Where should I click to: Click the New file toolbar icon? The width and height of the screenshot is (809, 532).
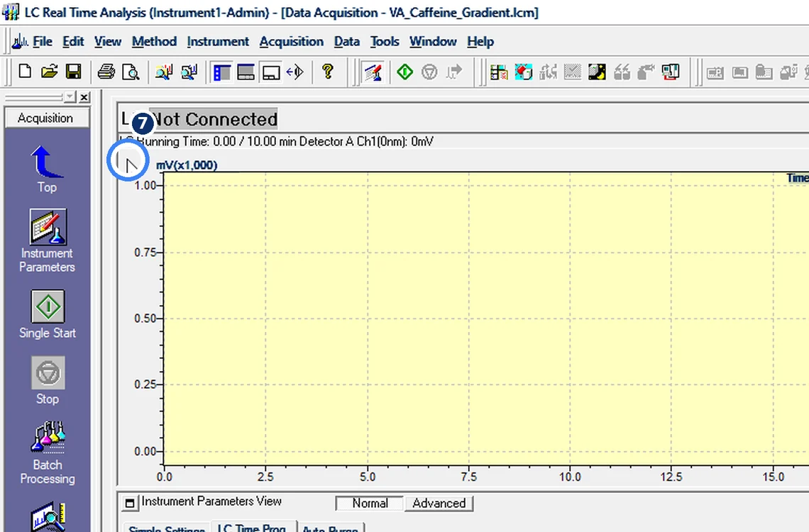coord(25,72)
